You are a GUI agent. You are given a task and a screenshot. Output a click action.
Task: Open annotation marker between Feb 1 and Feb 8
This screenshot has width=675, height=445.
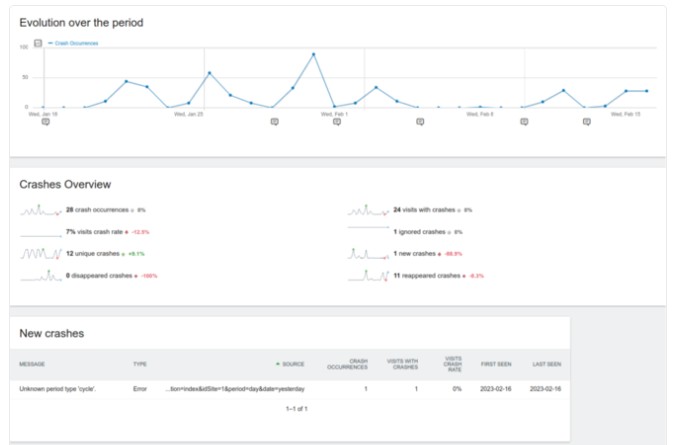pyautogui.click(x=420, y=122)
